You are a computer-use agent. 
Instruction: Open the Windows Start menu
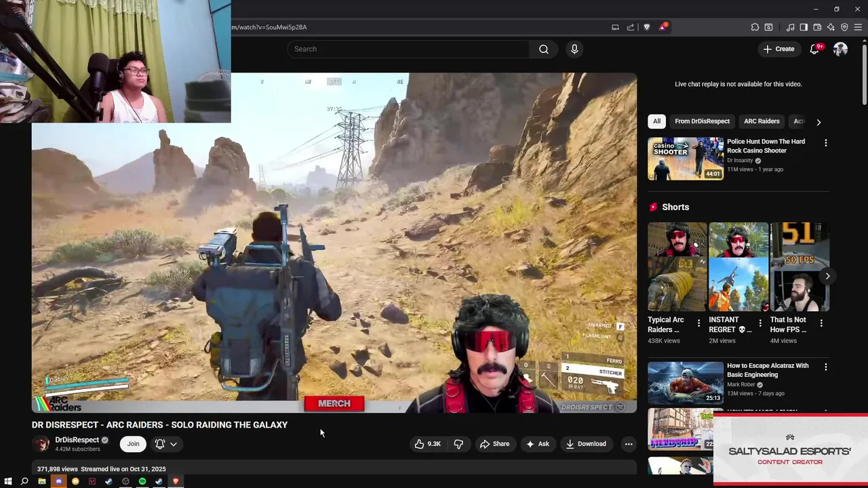coord(8,481)
